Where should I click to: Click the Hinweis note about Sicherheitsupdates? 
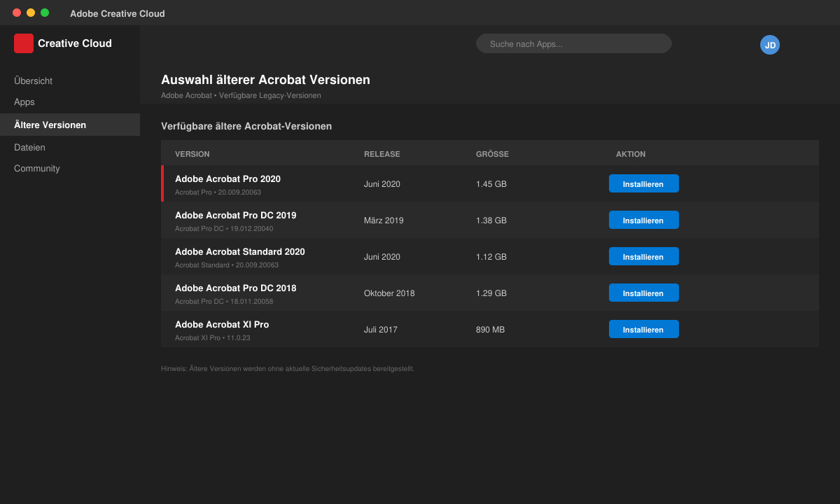click(288, 369)
